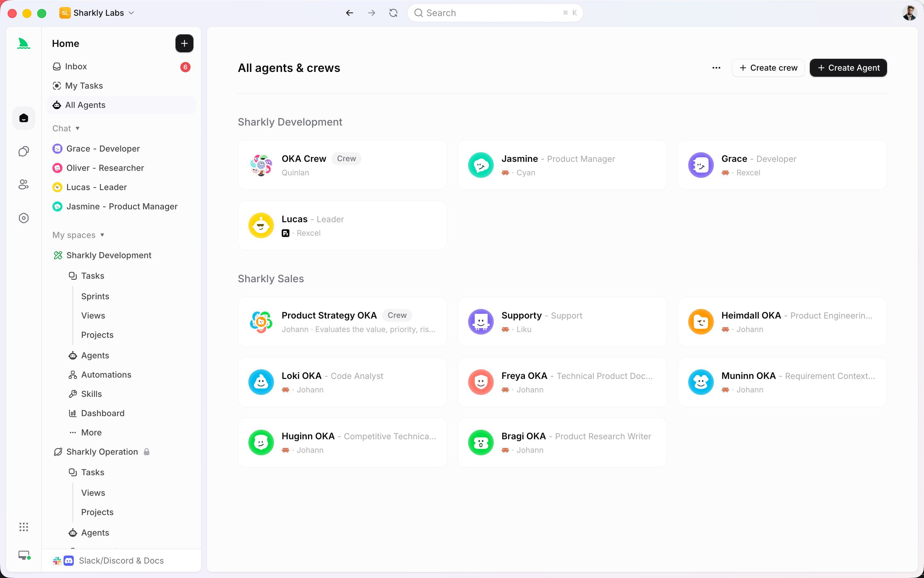The image size is (924, 578).
Task: Click Muninn OKA blue avatar
Action: click(x=701, y=382)
